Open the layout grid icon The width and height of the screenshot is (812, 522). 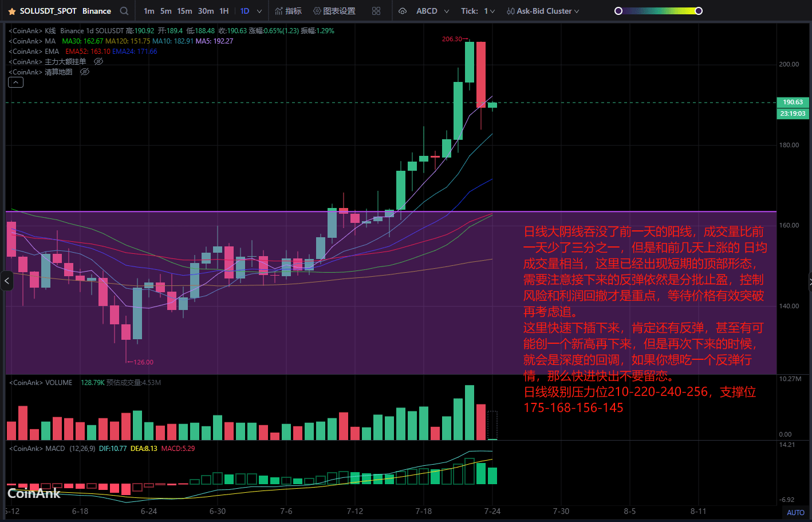[376, 11]
